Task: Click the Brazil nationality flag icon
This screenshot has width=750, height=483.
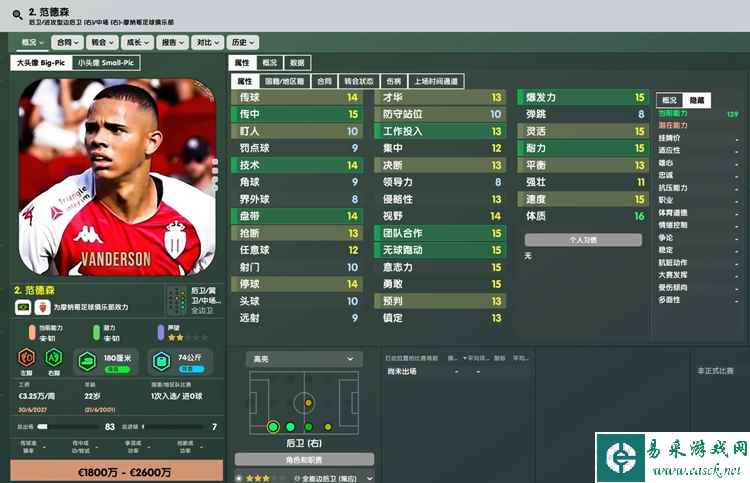Action: 23,307
